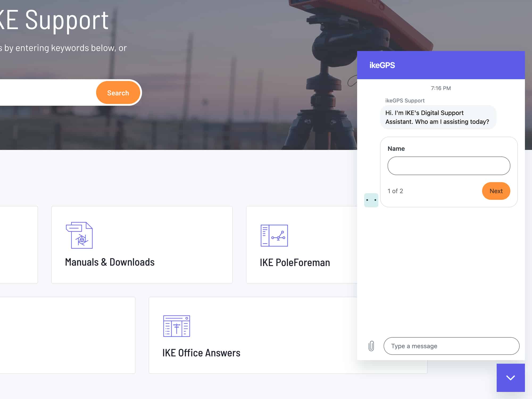Focus the Name input field
Screen dimensions: 532x399
pyautogui.click(x=449, y=166)
